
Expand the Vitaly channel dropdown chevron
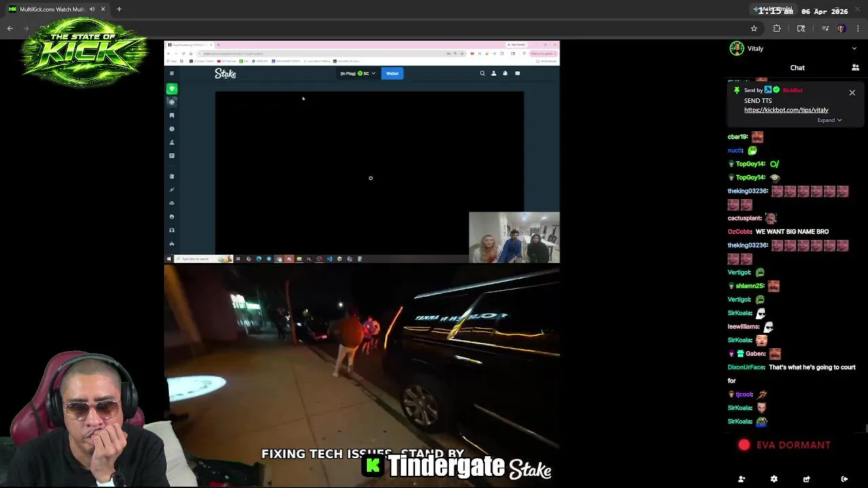(854, 48)
